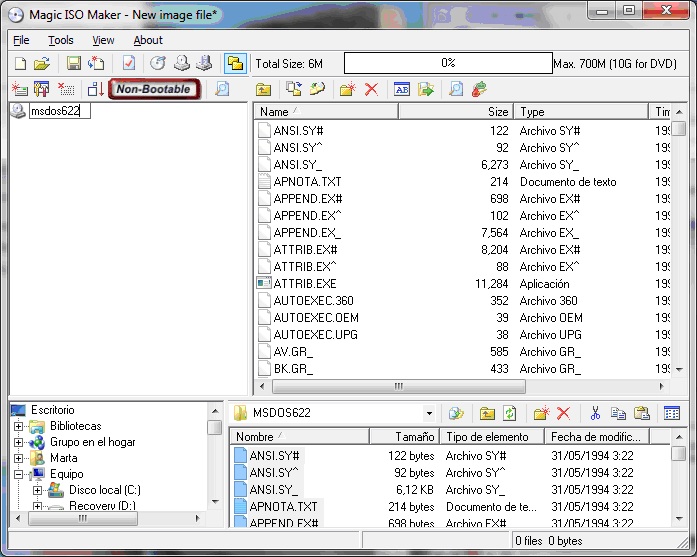The image size is (697, 557).
Task: Click the msdos622 volume label edit field
Action: [x=60, y=112]
